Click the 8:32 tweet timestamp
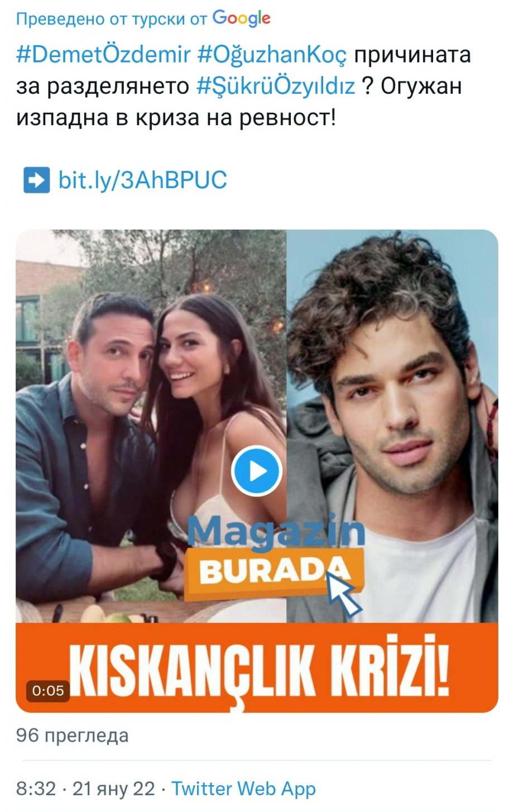The image size is (514, 812). click(36, 789)
